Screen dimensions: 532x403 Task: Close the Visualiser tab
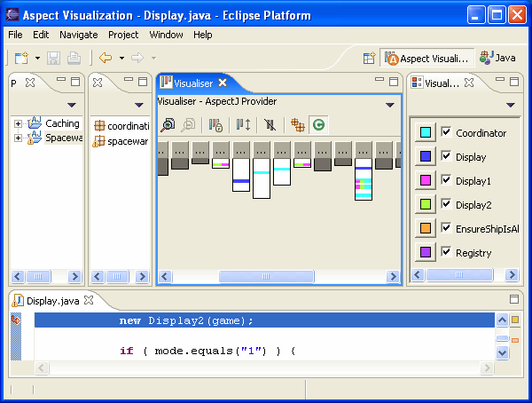point(223,83)
